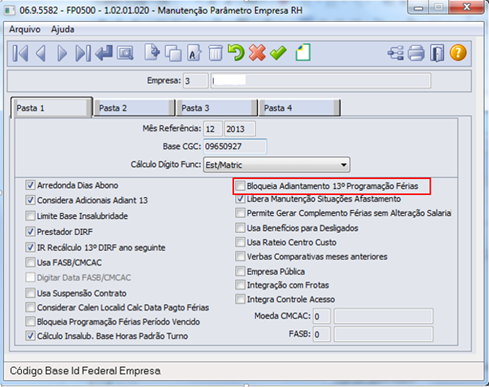Image resolution: width=489 pixels, height=387 pixels.
Task: Click the modify record icon
Action: [x=194, y=53]
